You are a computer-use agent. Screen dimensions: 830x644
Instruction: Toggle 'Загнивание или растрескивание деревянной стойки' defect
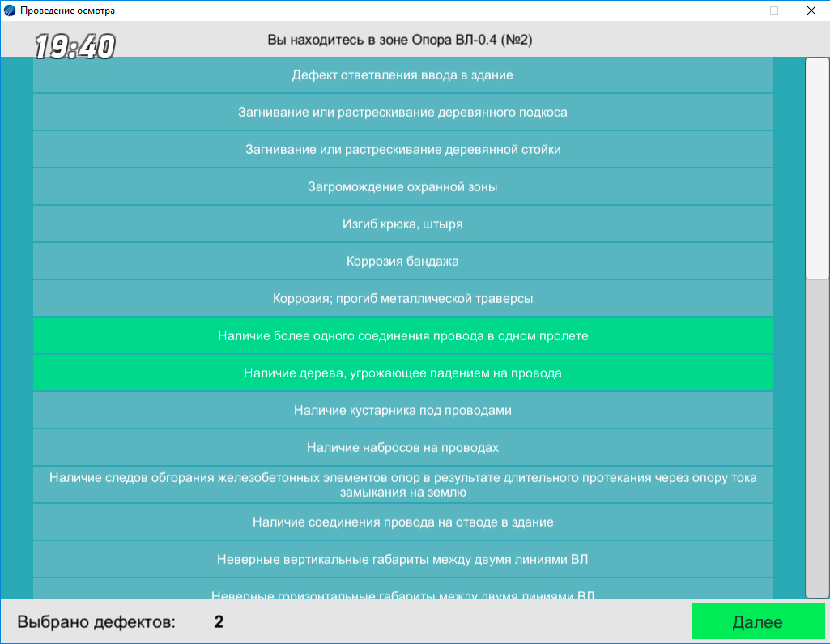click(402, 150)
